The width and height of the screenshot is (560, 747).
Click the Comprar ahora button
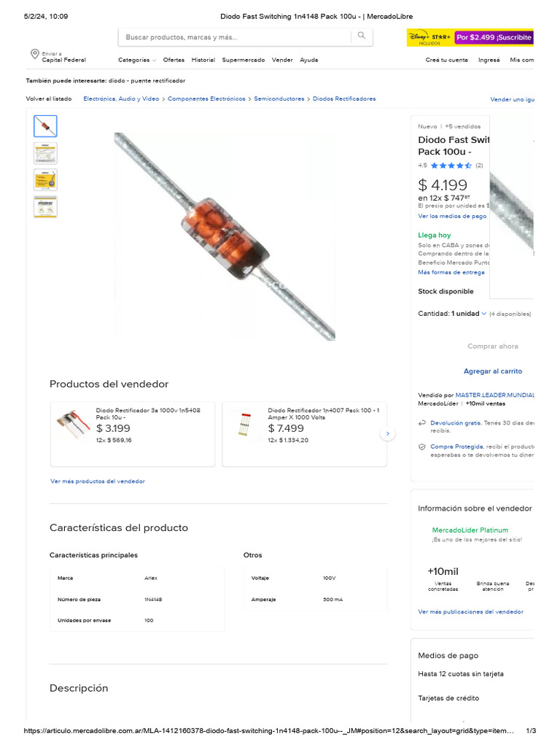[x=493, y=347]
